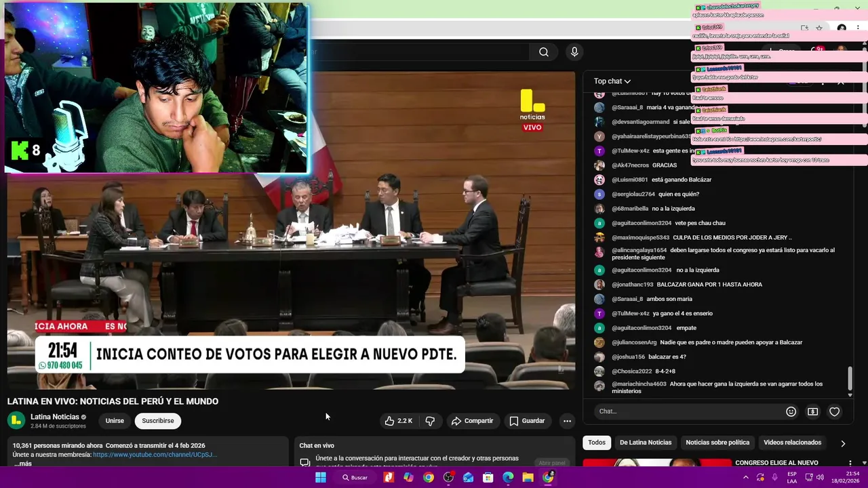Click the YouTube search magnifier icon

(543, 52)
